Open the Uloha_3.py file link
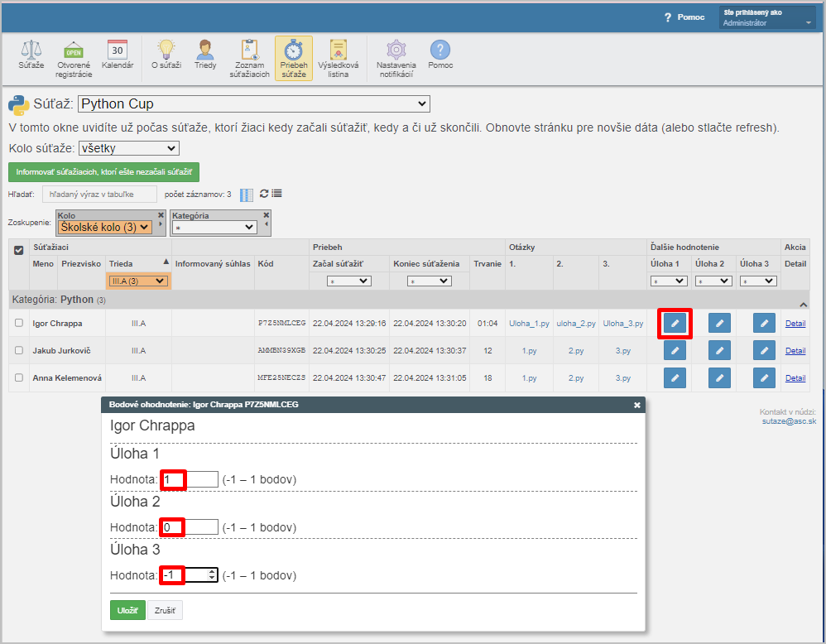Viewport: 826px width, 644px height. click(x=623, y=324)
